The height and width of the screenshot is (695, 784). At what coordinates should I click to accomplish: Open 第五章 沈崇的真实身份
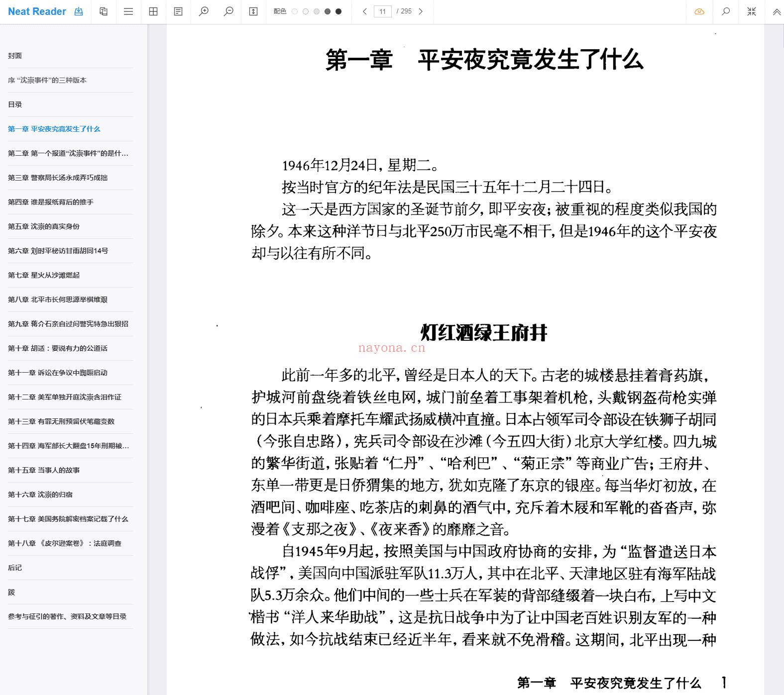71,226
